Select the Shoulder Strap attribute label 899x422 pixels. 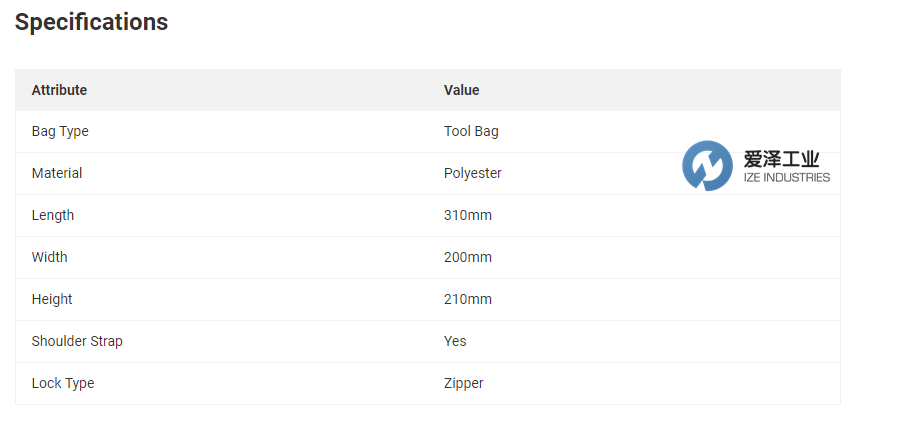point(77,341)
